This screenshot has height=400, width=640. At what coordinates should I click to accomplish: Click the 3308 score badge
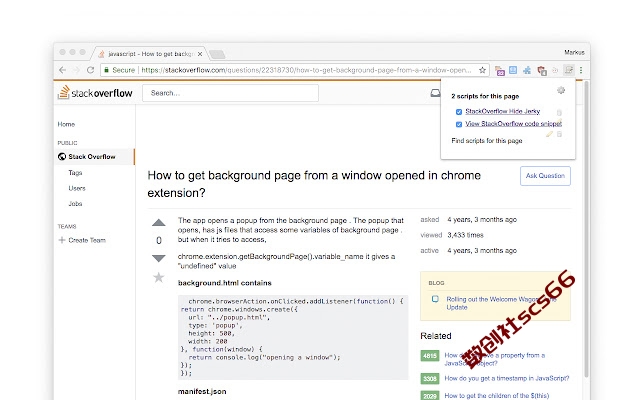pyautogui.click(x=429, y=378)
